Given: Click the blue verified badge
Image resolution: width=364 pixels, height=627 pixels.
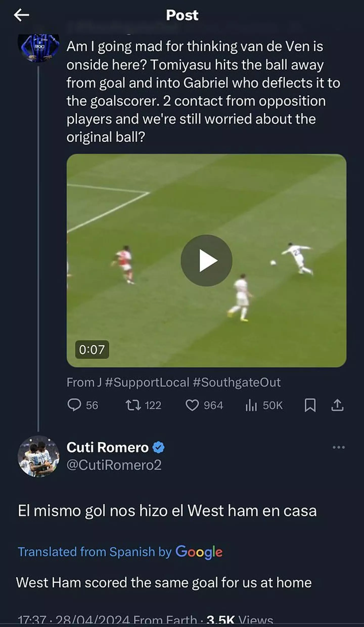Looking at the screenshot, I should coord(158,447).
